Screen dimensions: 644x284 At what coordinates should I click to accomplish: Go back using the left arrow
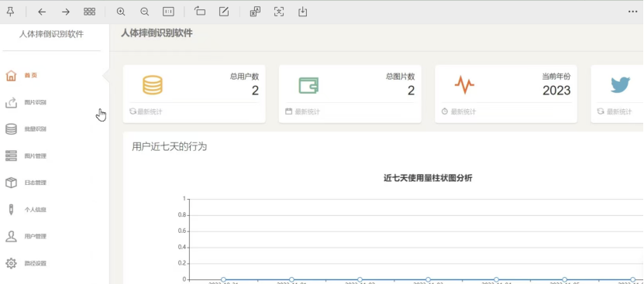coord(42,12)
